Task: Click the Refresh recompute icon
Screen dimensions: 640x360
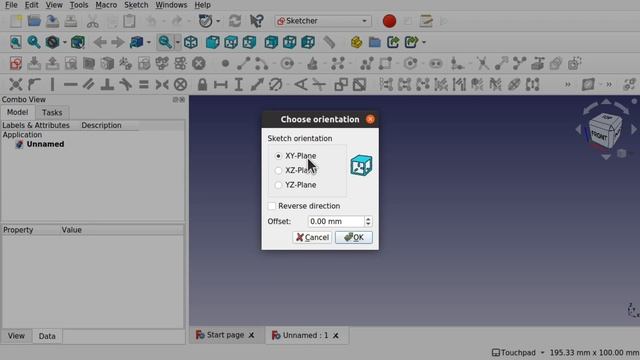Action: [235, 21]
